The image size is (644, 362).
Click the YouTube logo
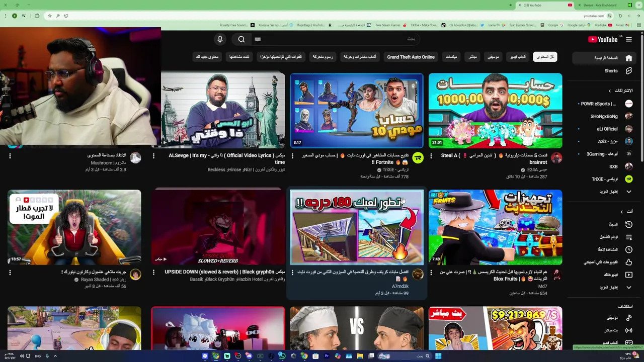602,40
